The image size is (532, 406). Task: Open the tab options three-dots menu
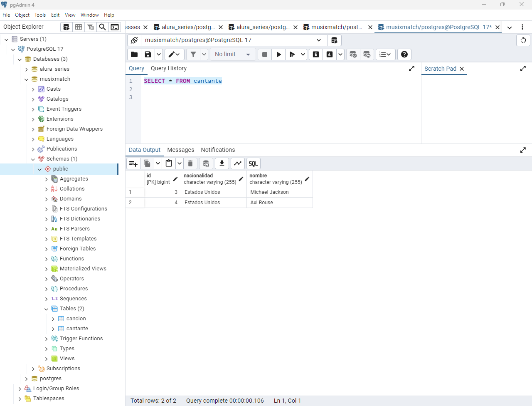(x=522, y=27)
